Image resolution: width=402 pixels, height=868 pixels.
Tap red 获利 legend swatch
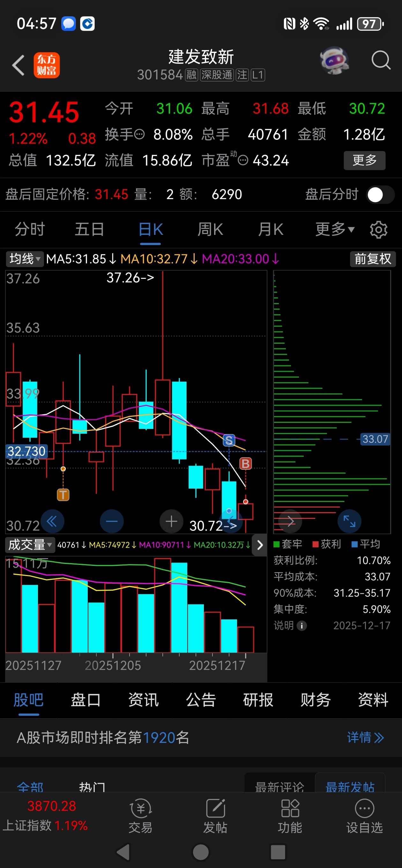(316, 544)
